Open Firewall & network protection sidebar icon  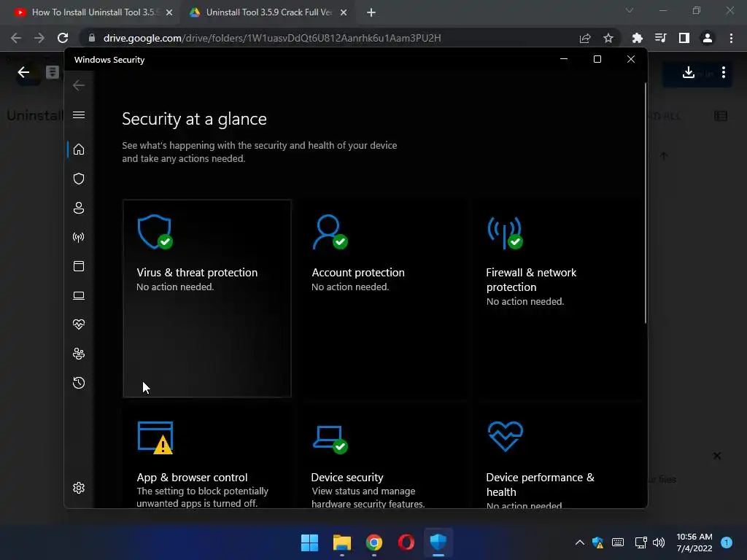click(79, 237)
